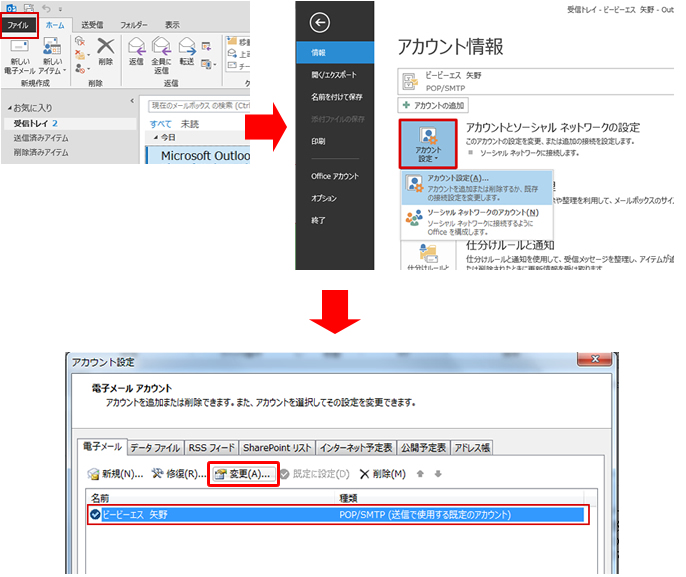Open the ファイル tab
The width and height of the screenshot is (686, 577).
coord(18,23)
